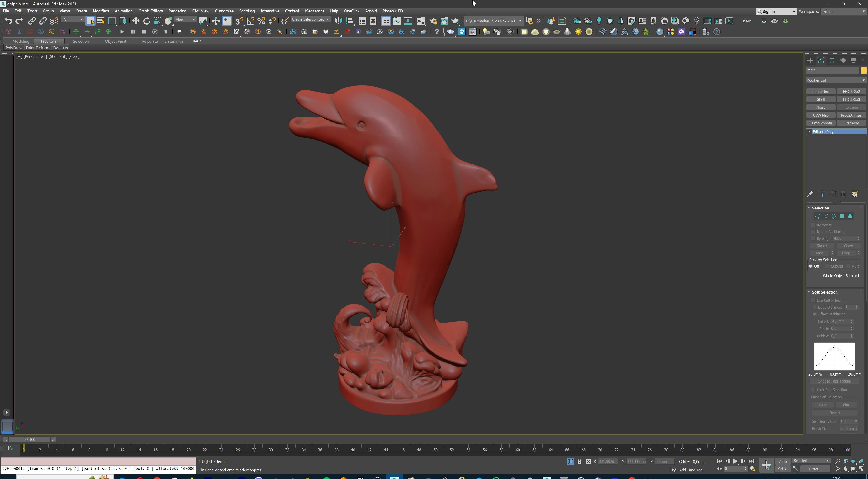The image size is (868, 479).
Task: Expand the Editable Poly stack entry
Action: pos(809,132)
